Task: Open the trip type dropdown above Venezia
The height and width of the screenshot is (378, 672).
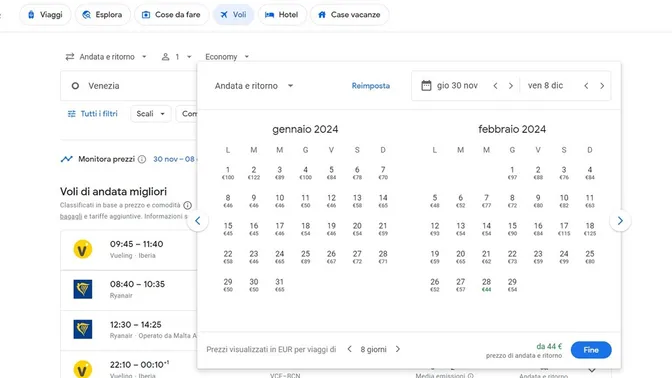Action: 106,57
